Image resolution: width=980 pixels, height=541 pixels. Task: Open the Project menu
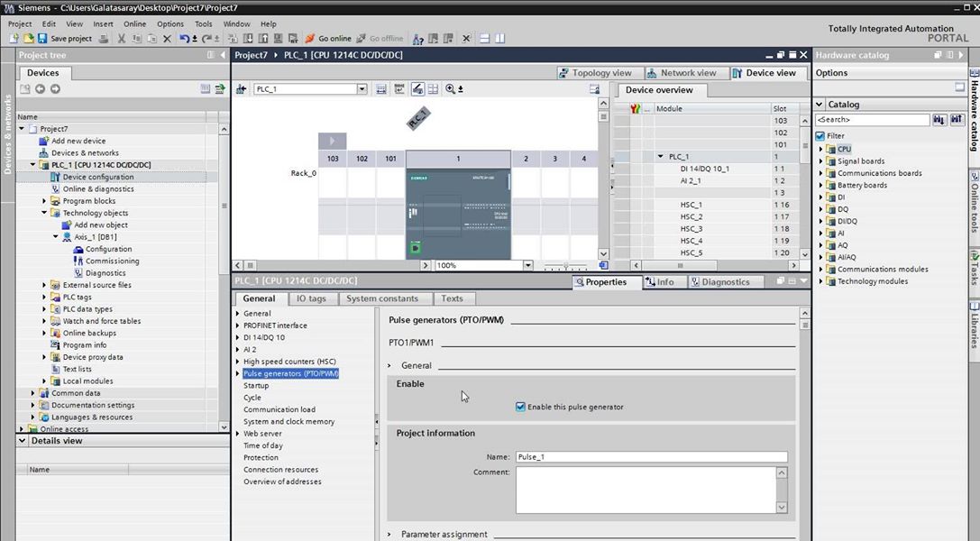pyautogui.click(x=20, y=23)
